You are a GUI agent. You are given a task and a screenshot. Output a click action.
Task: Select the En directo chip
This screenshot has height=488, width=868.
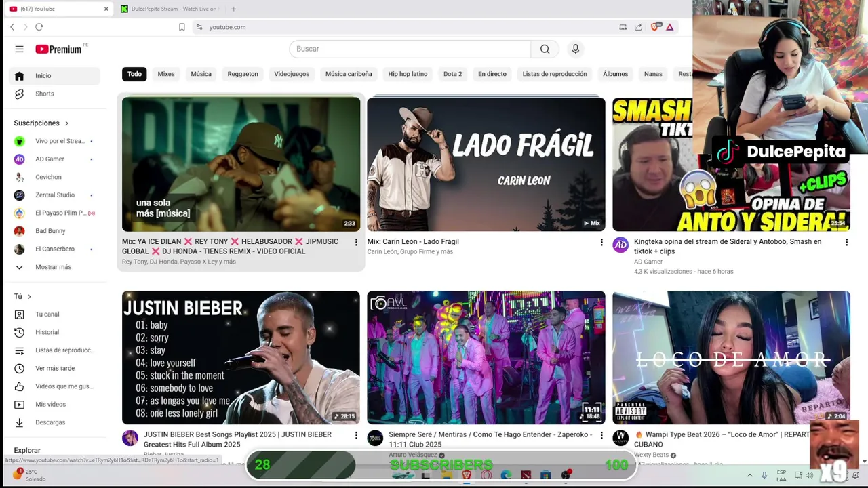(492, 74)
